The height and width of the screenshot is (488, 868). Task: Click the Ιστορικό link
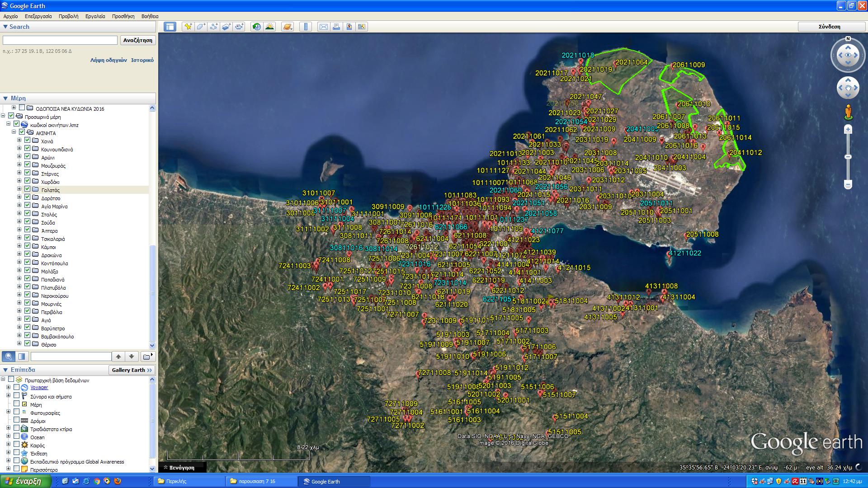pos(142,60)
